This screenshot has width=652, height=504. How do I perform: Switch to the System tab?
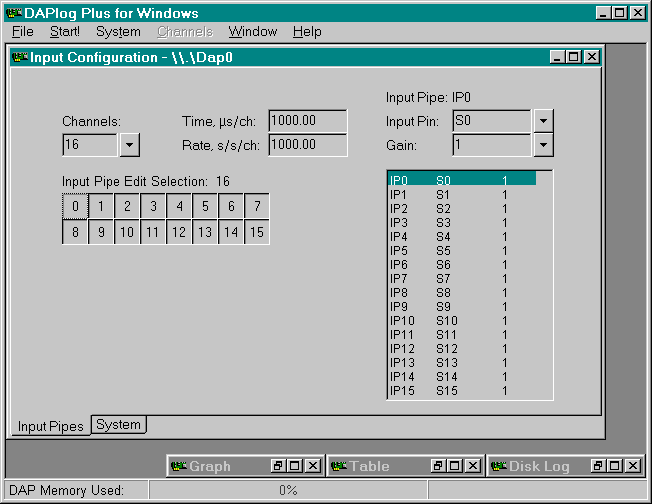[119, 425]
